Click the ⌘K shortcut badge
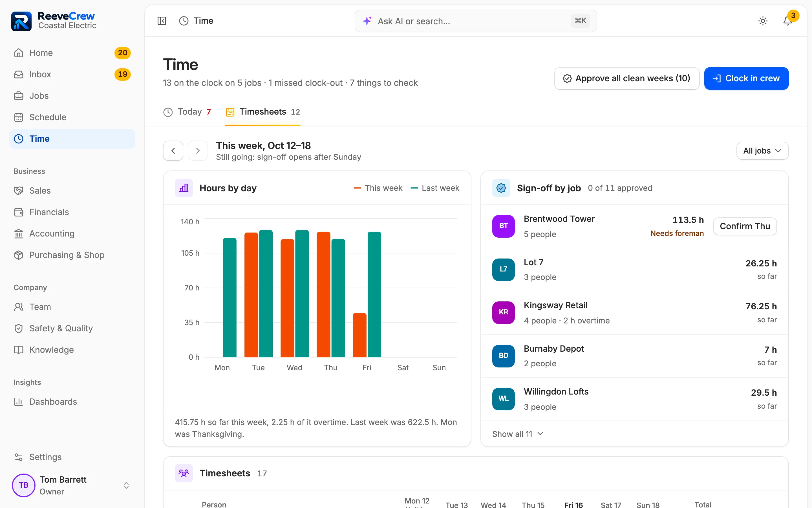812x508 pixels. pyautogui.click(x=580, y=21)
